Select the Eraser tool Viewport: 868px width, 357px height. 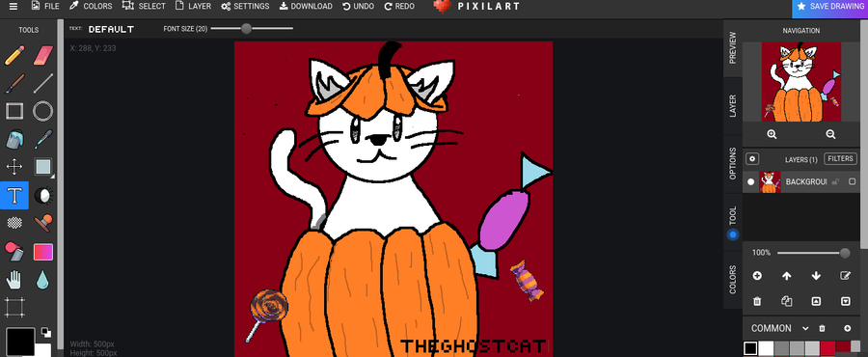point(43,55)
